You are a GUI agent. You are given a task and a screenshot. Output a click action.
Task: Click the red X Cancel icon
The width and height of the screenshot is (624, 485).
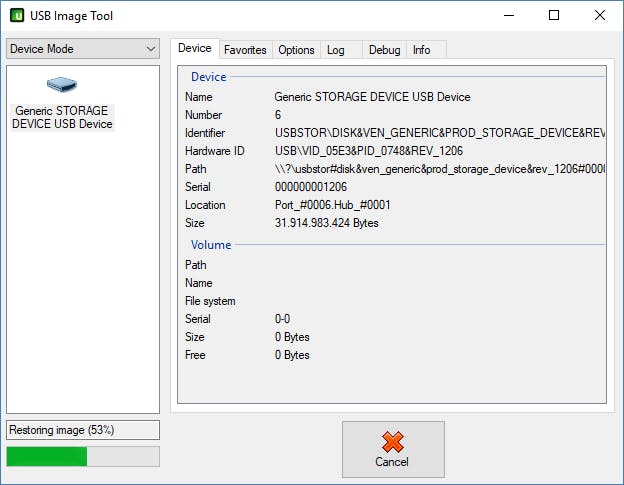pos(392,442)
